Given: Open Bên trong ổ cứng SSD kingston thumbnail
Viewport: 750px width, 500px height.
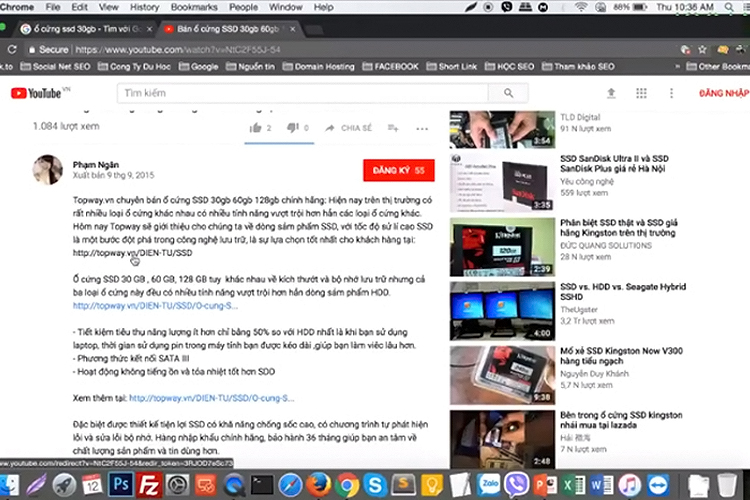Looking at the screenshot, I should coord(502,439).
